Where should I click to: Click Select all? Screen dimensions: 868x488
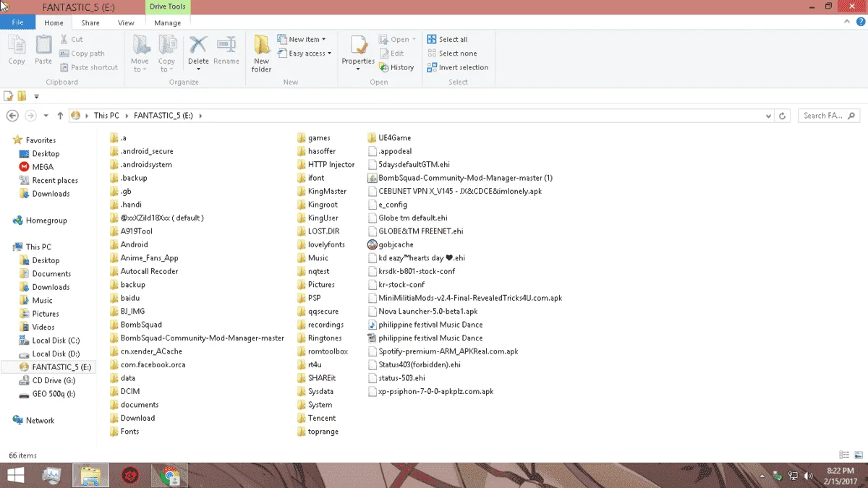[x=447, y=40]
